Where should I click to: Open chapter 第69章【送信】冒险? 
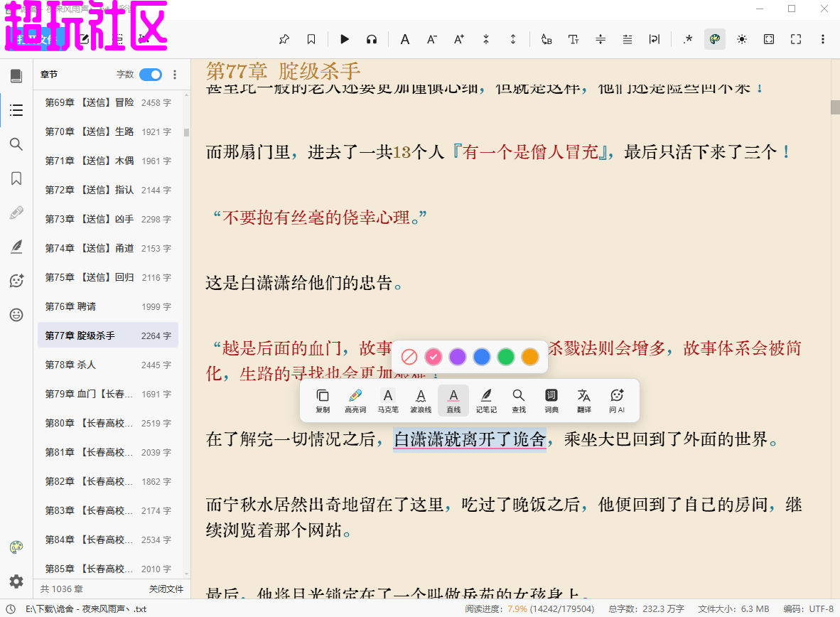[108, 102]
